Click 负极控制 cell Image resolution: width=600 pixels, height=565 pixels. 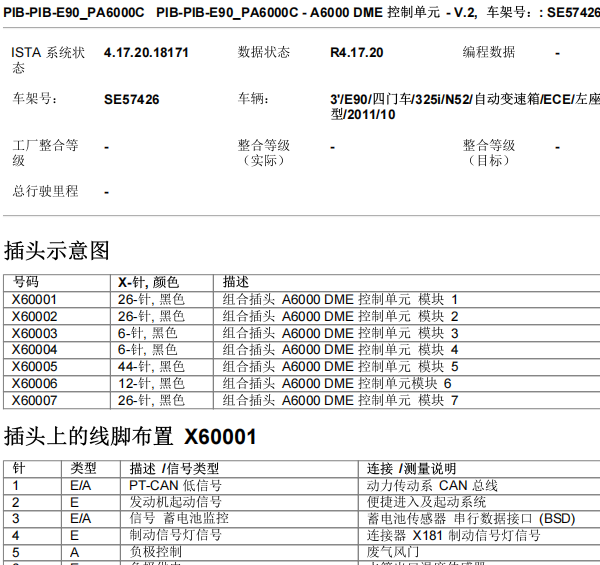155,552
